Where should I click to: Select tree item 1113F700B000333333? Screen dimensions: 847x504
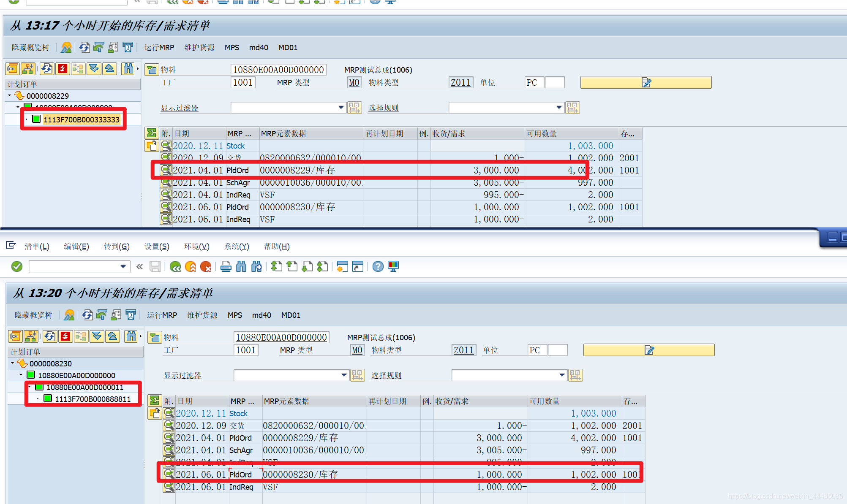(x=81, y=119)
